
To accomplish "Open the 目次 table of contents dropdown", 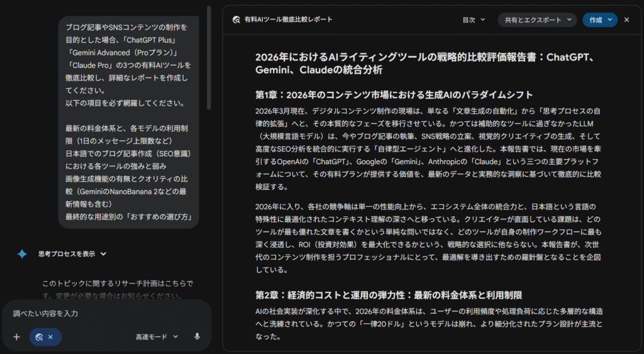I will [474, 19].
